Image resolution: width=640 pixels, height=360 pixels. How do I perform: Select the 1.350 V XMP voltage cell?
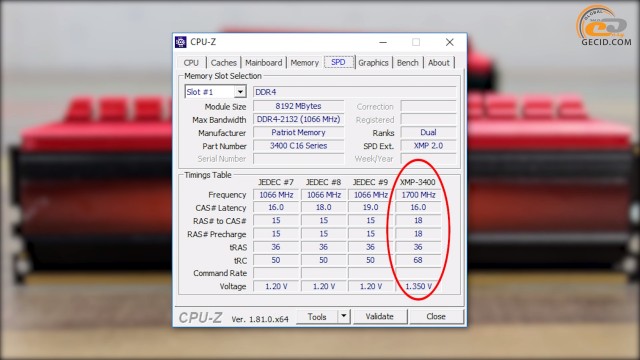click(418, 287)
